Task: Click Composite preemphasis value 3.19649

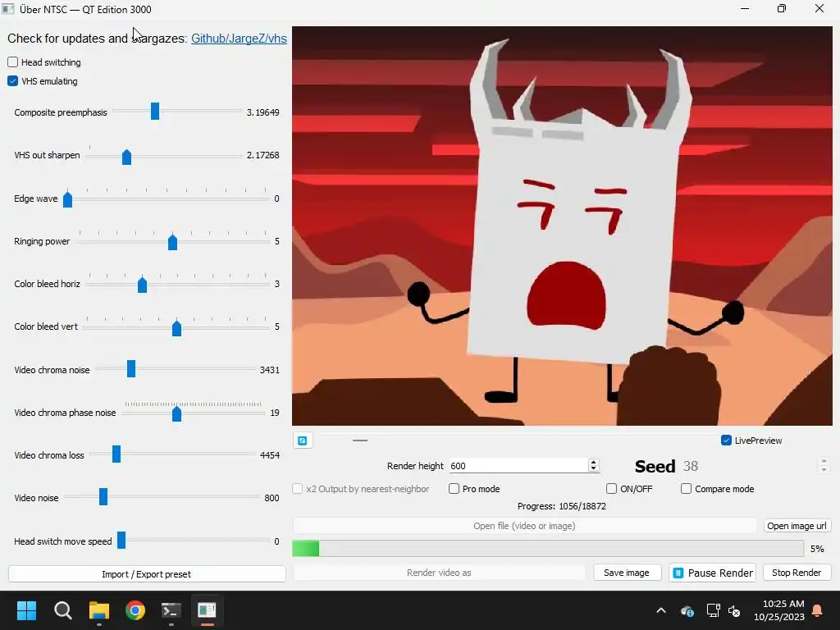Action: pyautogui.click(x=263, y=112)
